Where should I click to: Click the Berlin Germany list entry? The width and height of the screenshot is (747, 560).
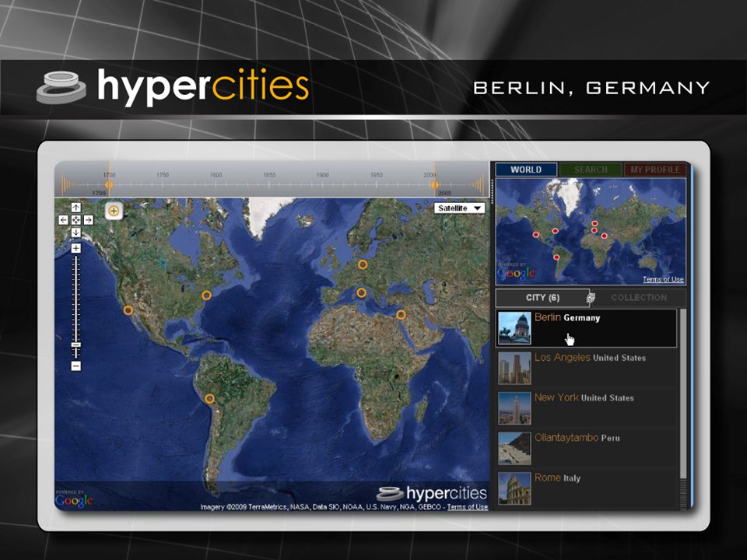(587, 328)
